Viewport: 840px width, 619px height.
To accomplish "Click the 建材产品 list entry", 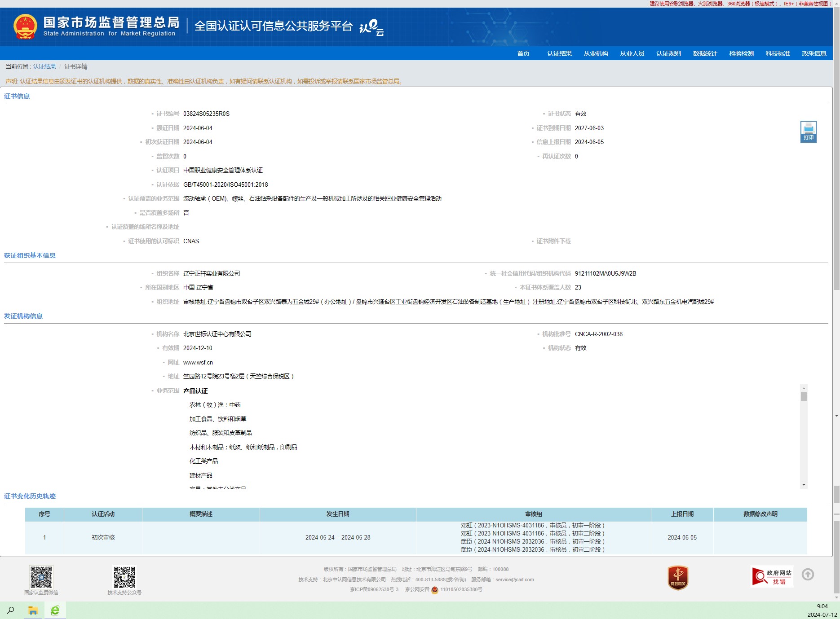I will [x=201, y=476].
